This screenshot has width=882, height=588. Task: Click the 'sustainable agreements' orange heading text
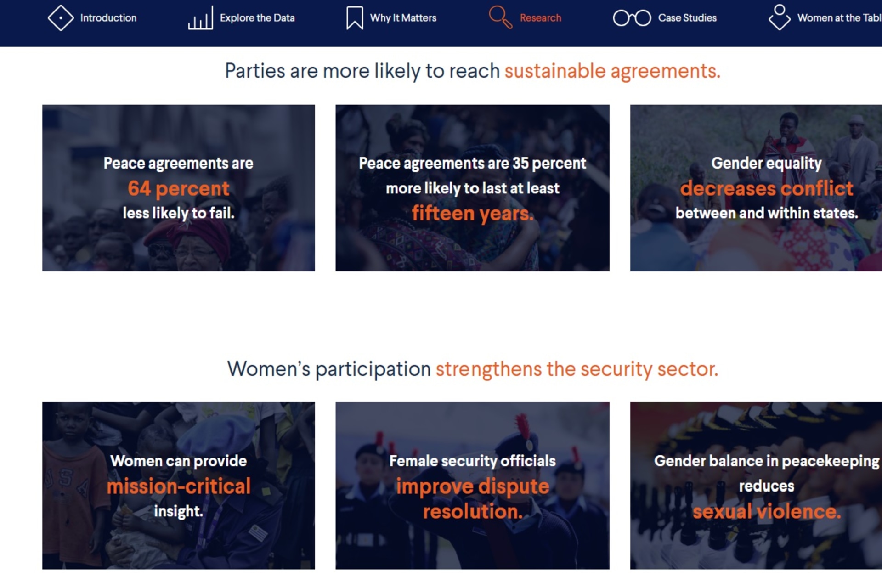pyautogui.click(x=612, y=71)
